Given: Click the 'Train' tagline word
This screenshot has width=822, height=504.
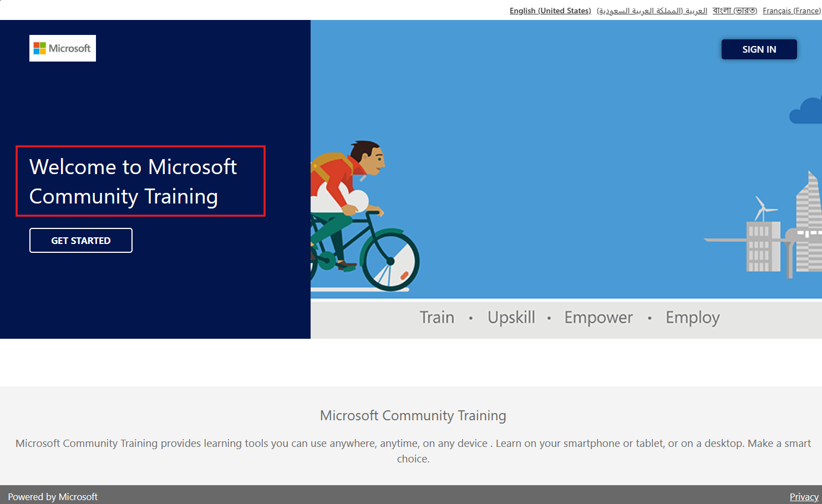Looking at the screenshot, I should (437, 317).
